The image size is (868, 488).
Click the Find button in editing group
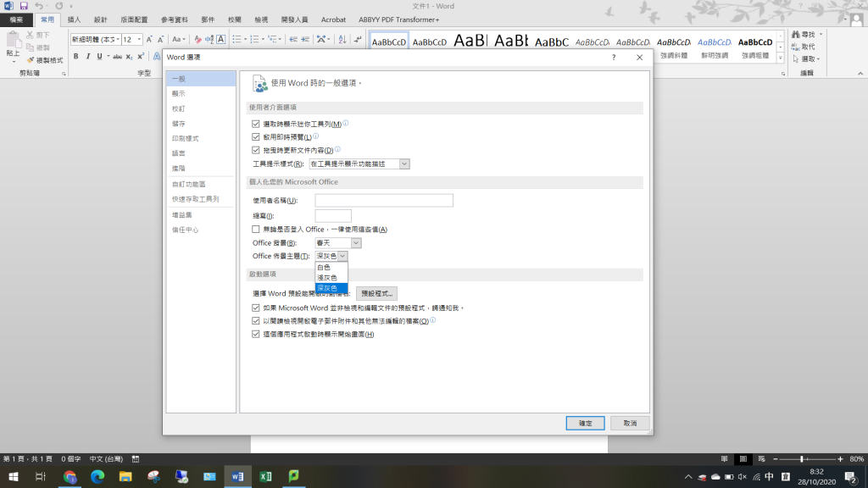tap(807, 34)
